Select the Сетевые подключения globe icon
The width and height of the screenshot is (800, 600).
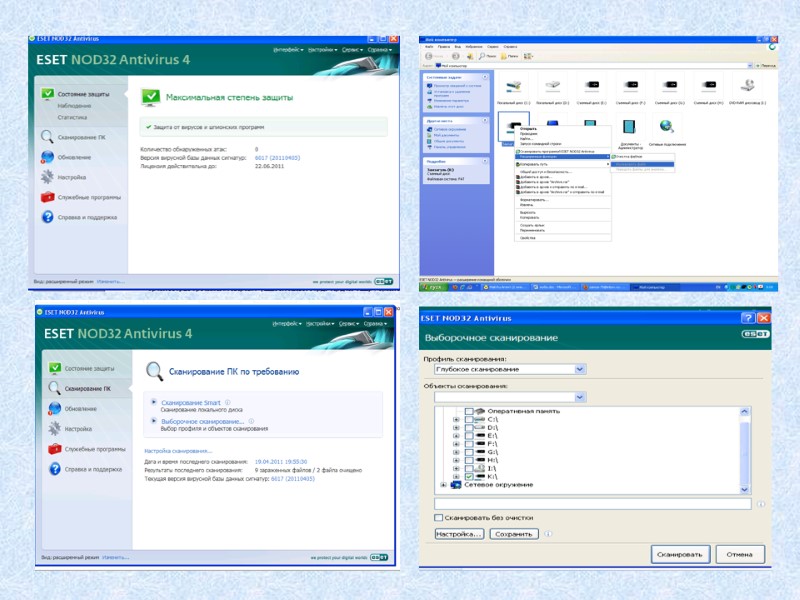tap(666, 127)
